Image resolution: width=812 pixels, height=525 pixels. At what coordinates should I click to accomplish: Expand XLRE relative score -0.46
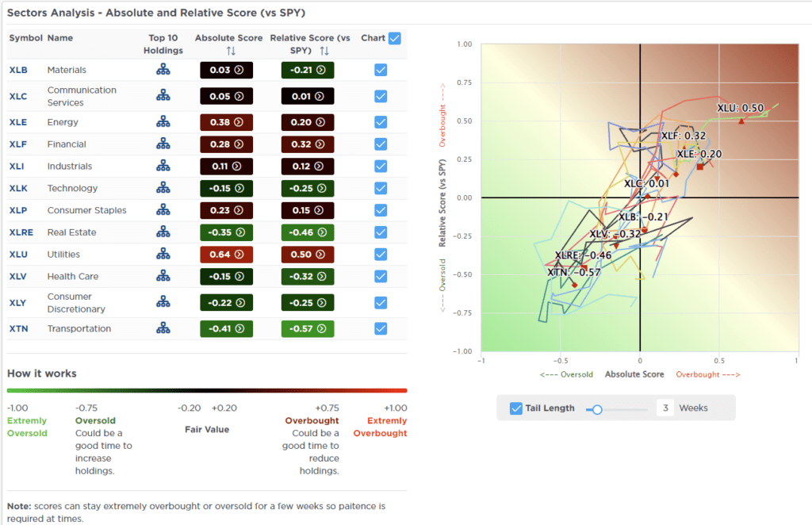pos(308,232)
